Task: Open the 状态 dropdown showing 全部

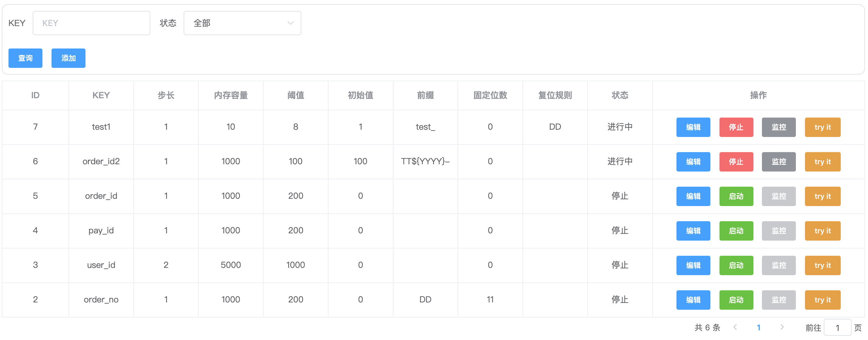Action: click(x=242, y=23)
